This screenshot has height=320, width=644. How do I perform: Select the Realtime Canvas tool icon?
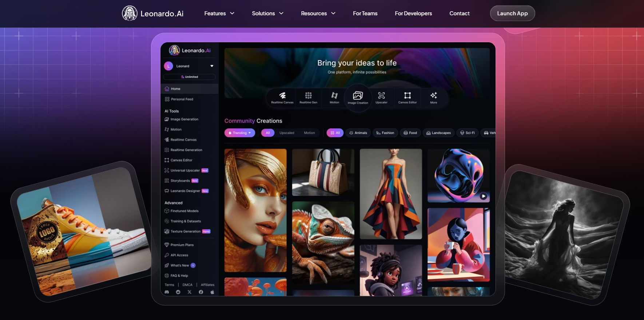[282, 96]
